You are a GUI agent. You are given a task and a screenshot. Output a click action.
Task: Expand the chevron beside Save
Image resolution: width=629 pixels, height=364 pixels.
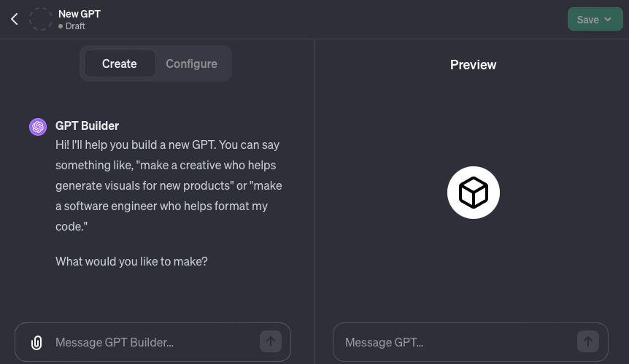(608, 20)
